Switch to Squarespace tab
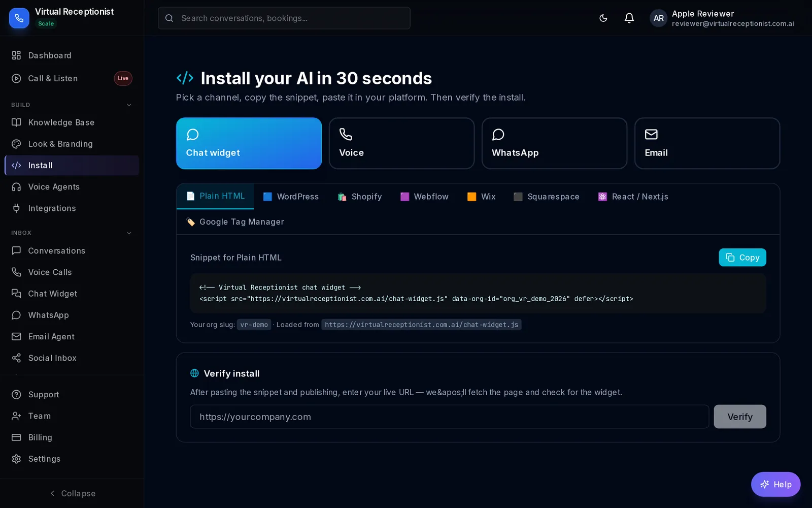 click(547, 197)
